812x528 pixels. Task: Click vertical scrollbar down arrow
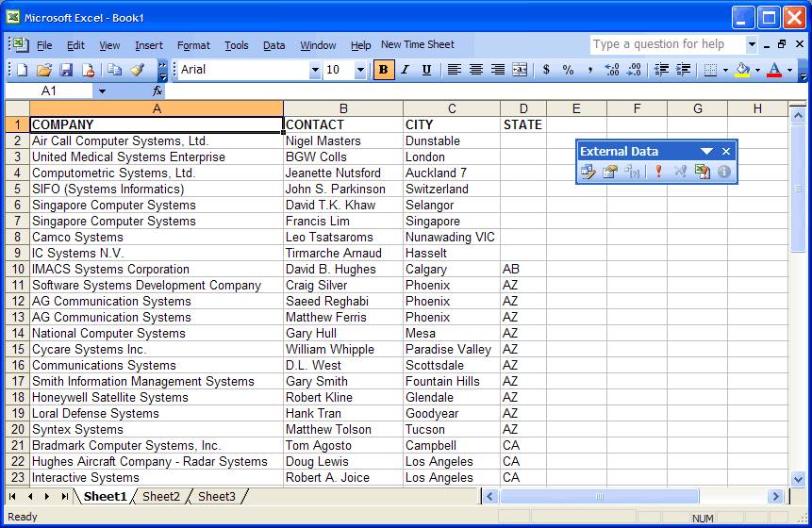click(x=798, y=479)
